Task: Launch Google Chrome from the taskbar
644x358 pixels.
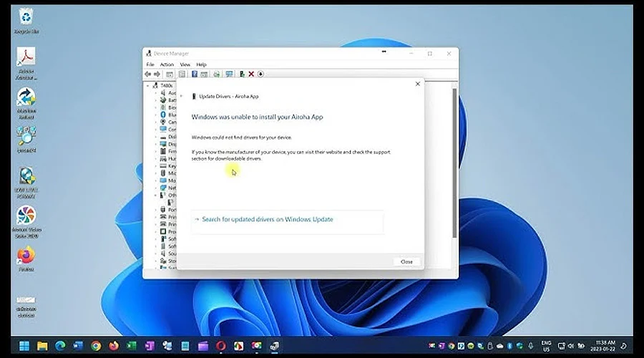Action: point(96,346)
